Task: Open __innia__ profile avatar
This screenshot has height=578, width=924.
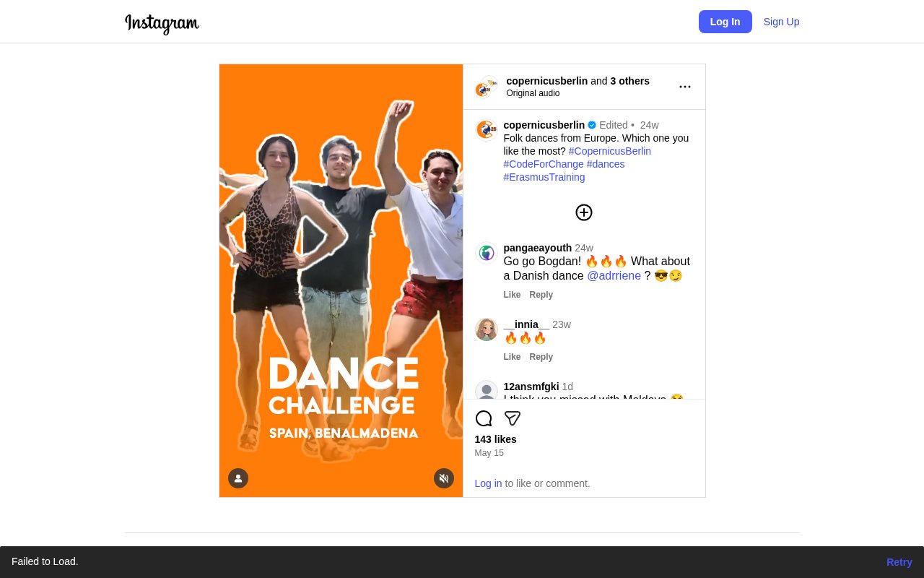Action: (x=487, y=329)
